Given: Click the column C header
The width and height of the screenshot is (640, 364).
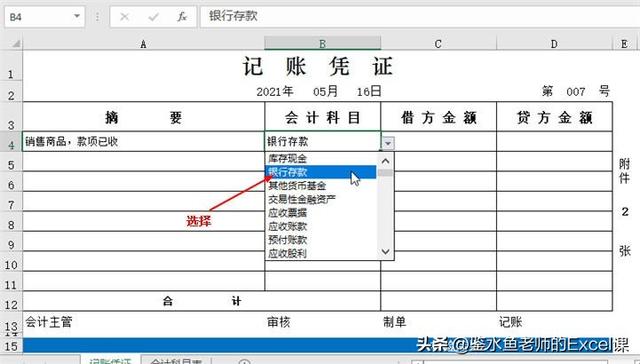Looking at the screenshot, I should (x=438, y=44).
